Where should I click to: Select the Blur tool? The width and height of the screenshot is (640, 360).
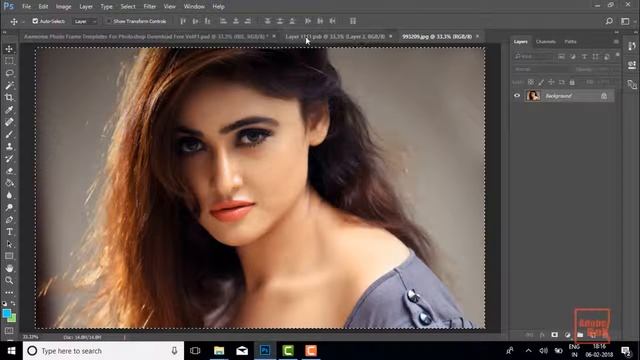[9, 196]
